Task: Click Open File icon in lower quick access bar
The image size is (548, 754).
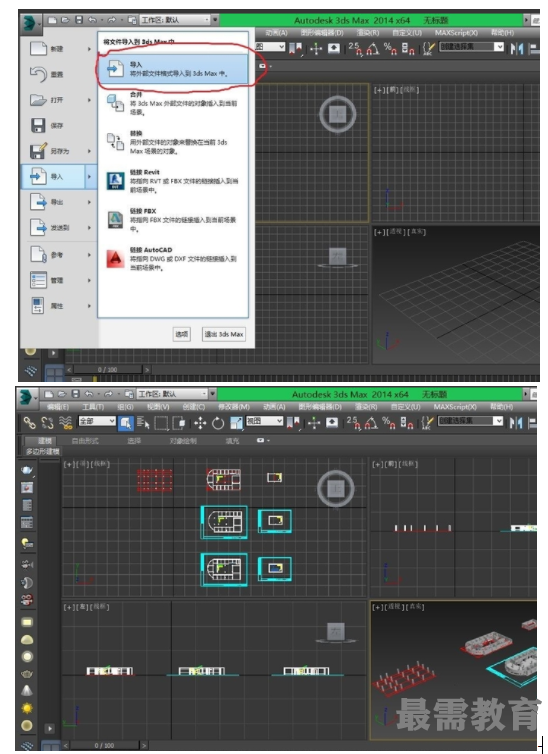Action: [x=62, y=394]
